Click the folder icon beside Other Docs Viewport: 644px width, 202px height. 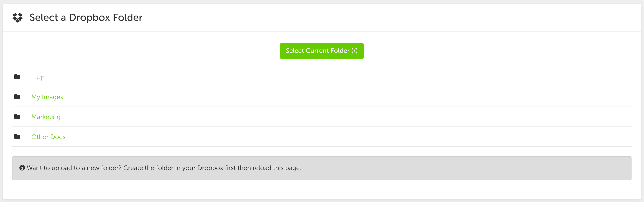click(x=17, y=137)
